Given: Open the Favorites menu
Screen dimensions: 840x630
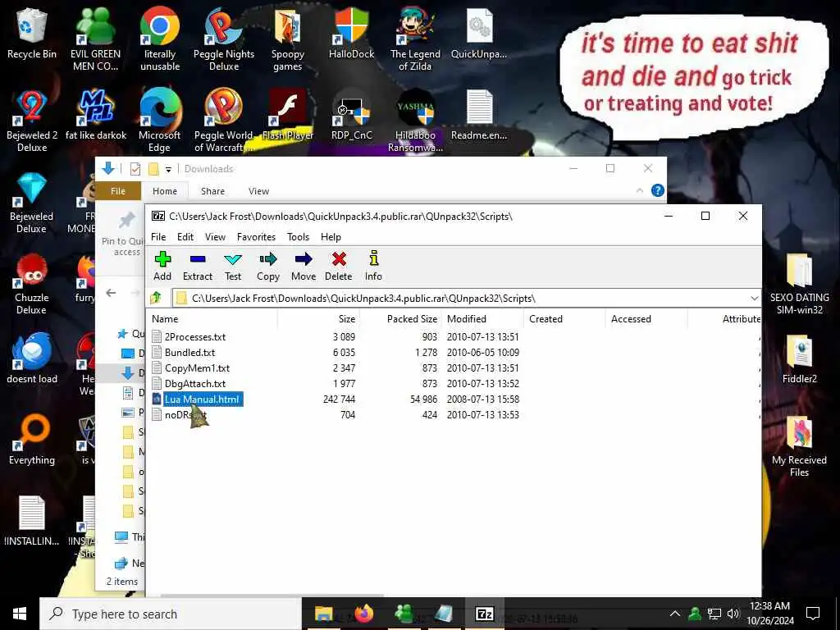Looking at the screenshot, I should [256, 237].
